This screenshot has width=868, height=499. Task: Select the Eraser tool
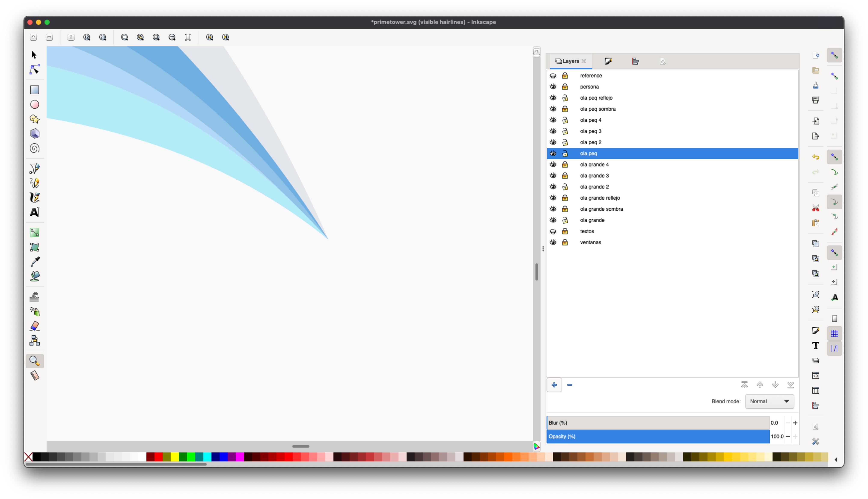tap(35, 326)
